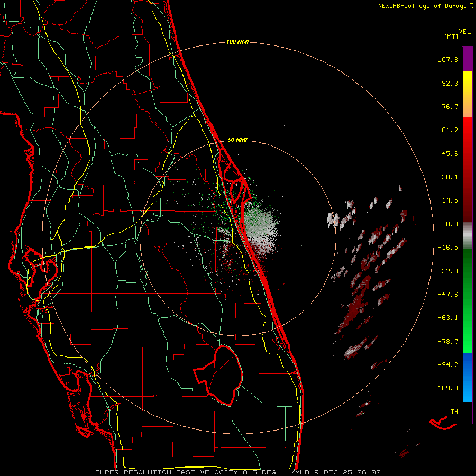Click the [KT] units label
476x476 pixels.
[x=452, y=36]
